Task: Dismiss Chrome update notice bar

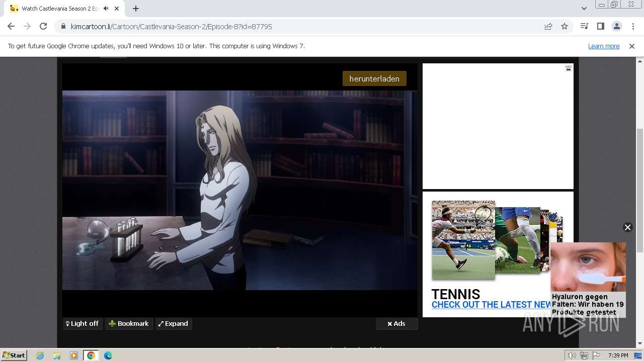Action: [632, 46]
